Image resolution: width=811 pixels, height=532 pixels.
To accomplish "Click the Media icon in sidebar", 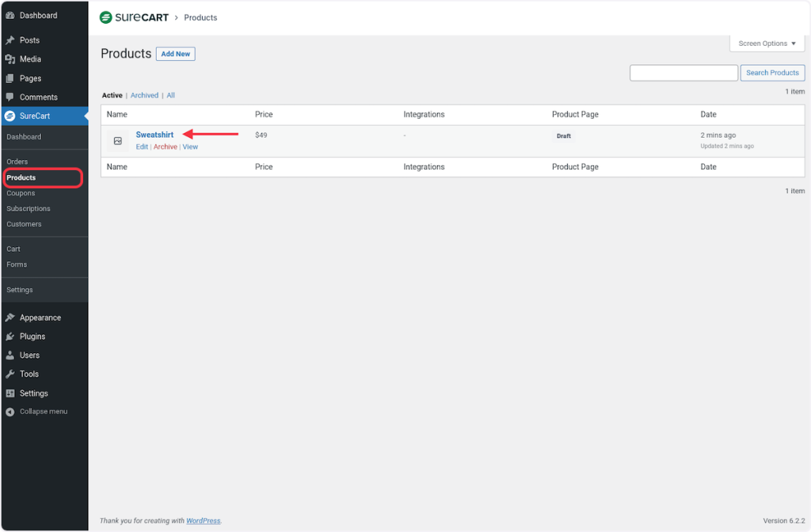I will (10, 59).
